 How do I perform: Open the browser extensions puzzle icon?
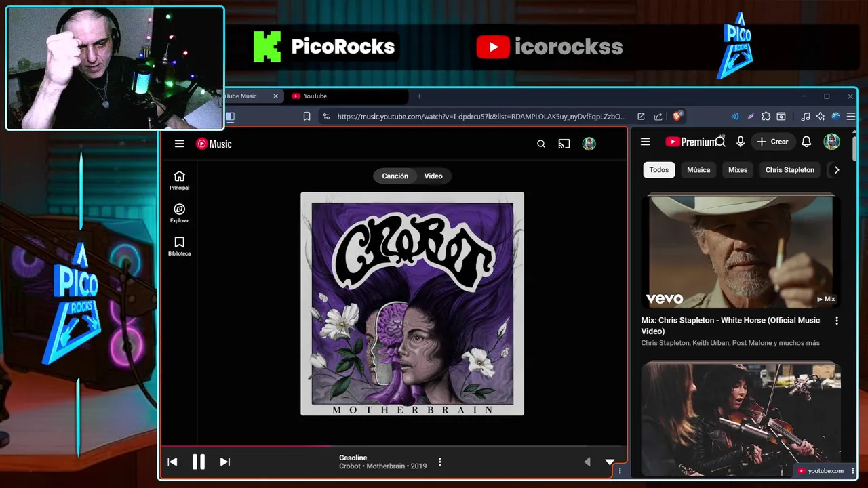(x=766, y=117)
